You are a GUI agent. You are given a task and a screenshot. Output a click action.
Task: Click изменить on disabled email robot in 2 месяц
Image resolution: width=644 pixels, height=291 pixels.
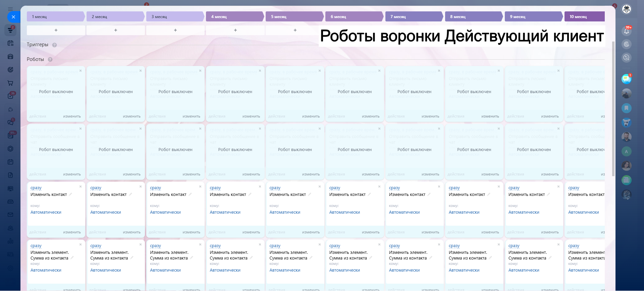tap(131, 117)
